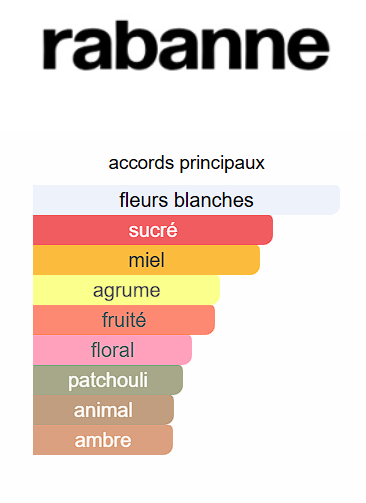The width and height of the screenshot is (366, 503).
Task: Click the 'floral' text label
Action: click(113, 350)
